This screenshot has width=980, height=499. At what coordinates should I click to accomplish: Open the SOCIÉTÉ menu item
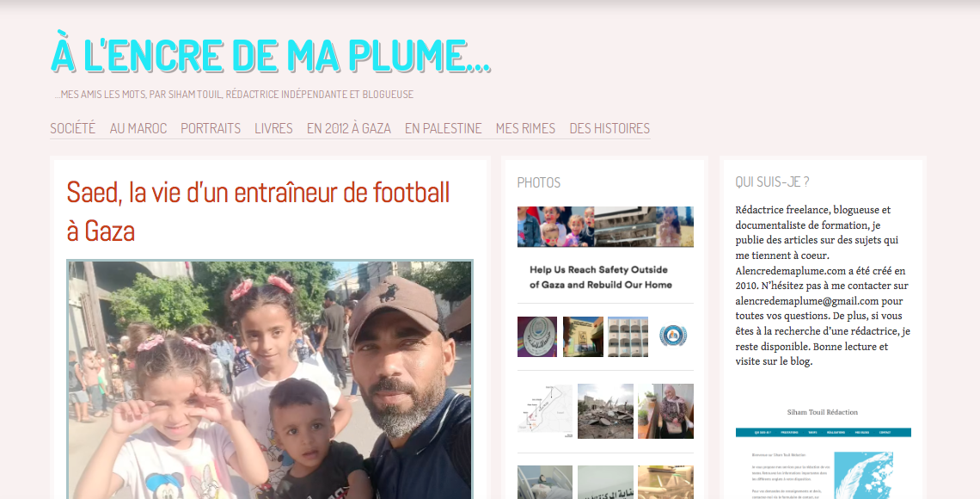click(x=72, y=128)
